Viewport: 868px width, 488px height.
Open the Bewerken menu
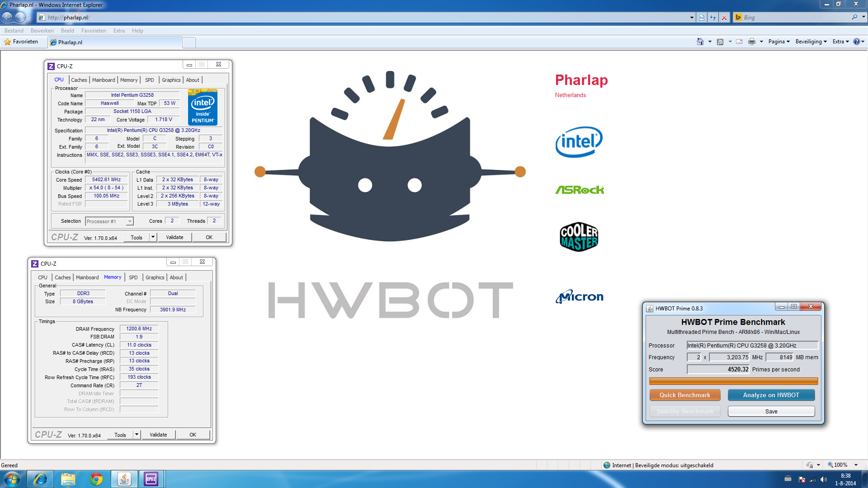click(42, 31)
